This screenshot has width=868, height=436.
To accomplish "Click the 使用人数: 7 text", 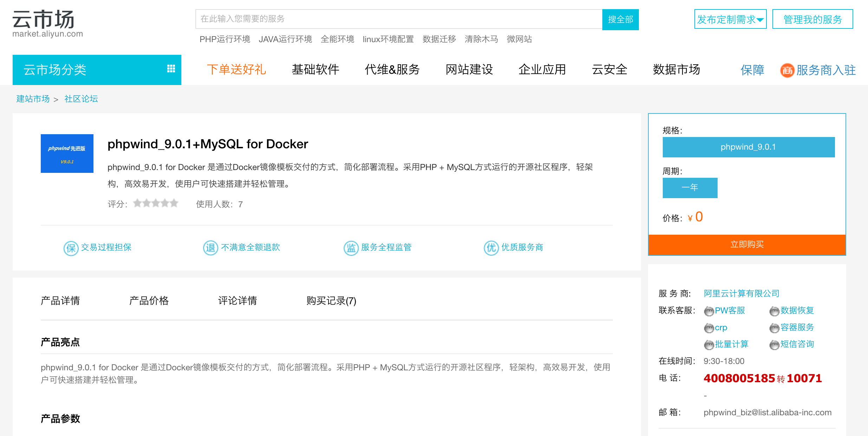I will pos(219,204).
